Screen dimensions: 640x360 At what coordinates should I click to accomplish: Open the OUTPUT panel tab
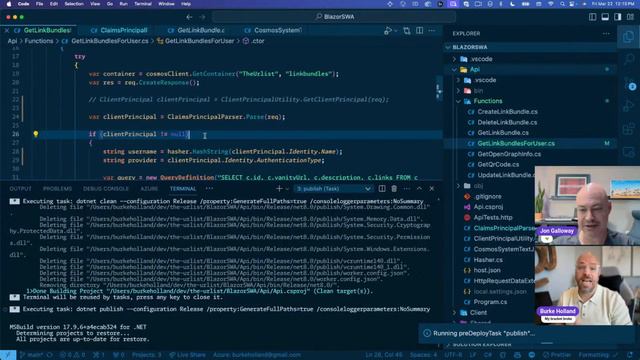tap(20, 189)
